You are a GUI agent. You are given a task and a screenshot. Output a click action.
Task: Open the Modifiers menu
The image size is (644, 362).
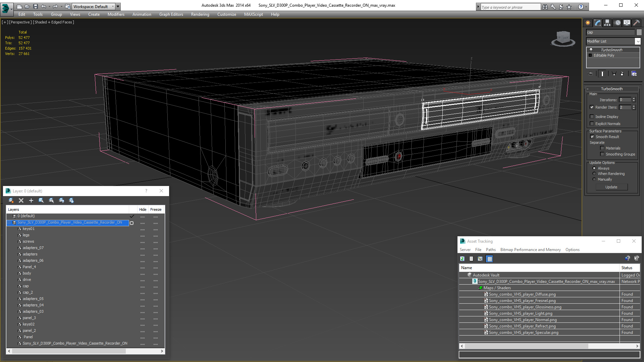pyautogui.click(x=116, y=14)
